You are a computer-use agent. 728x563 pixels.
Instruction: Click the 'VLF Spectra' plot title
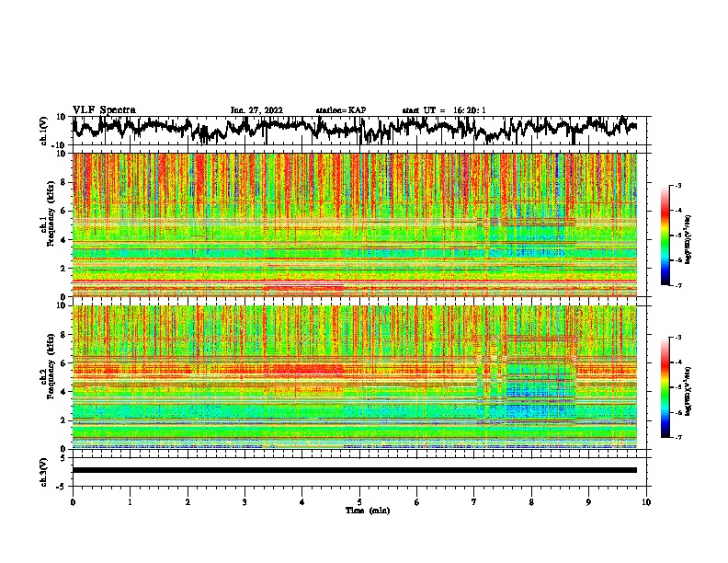[104, 110]
